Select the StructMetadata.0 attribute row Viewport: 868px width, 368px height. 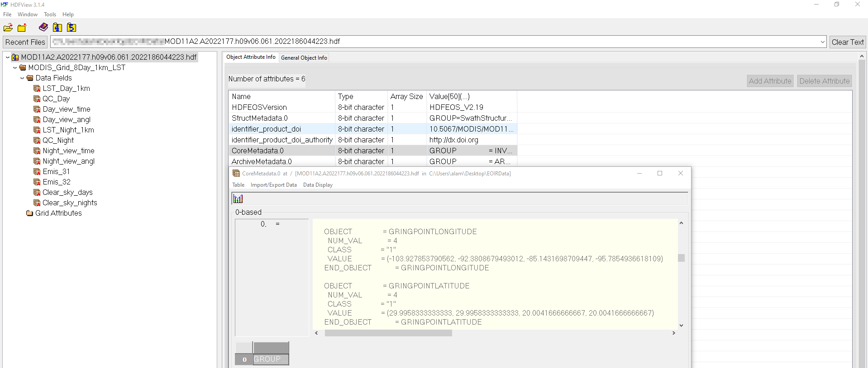click(x=372, y=118)
